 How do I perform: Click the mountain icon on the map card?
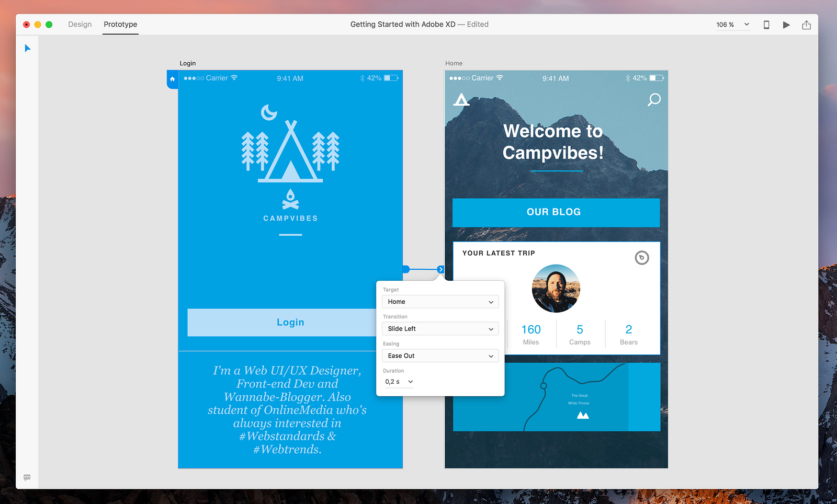pyautogui.click(x=583, y=415)
